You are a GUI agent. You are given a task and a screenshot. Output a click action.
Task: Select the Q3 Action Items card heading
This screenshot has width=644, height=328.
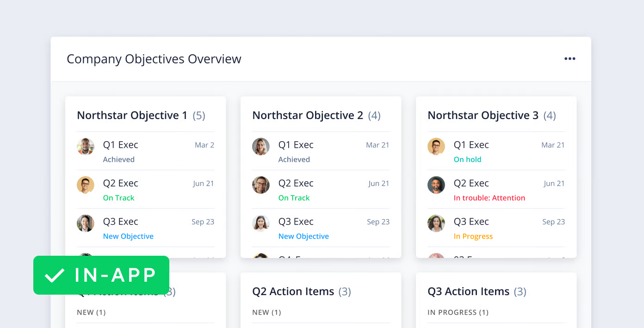click(x=468, y=291)
